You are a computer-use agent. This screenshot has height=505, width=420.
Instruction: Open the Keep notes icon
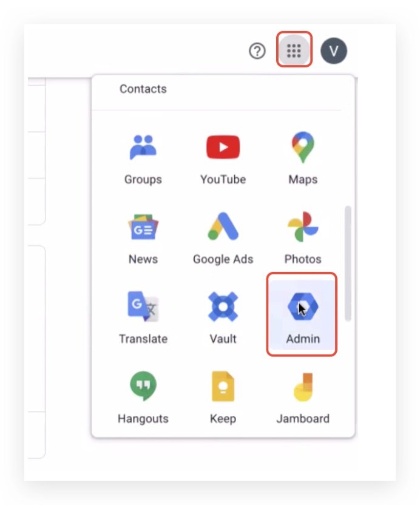click(x=223, y=387)
